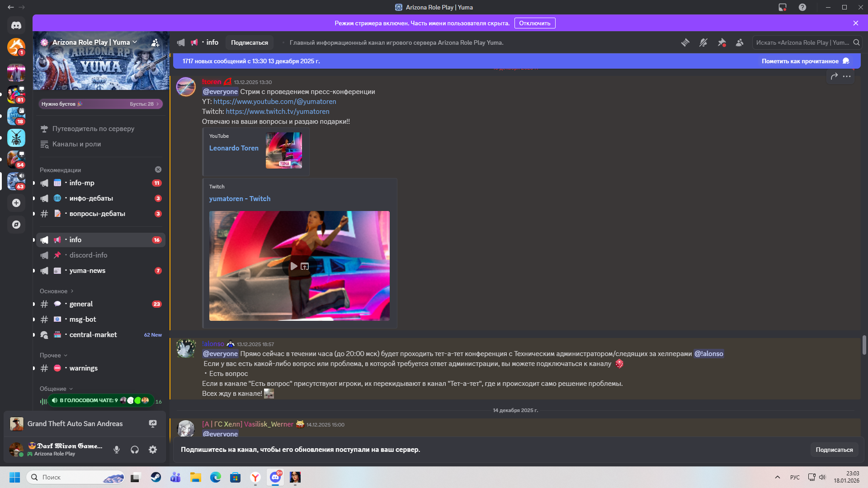868x488 pixels.
Task: Play the Twitch embed video
Action: pos(293,267)
